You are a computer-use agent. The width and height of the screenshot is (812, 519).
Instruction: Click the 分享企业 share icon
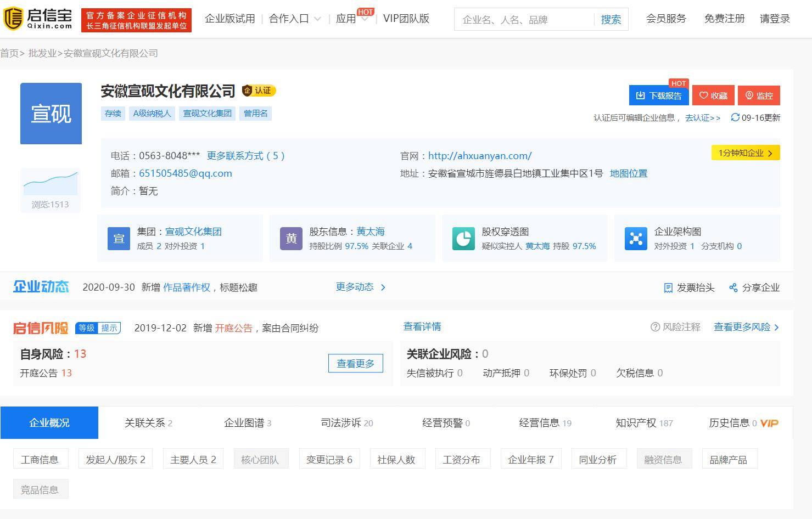(x=733, y=288)
